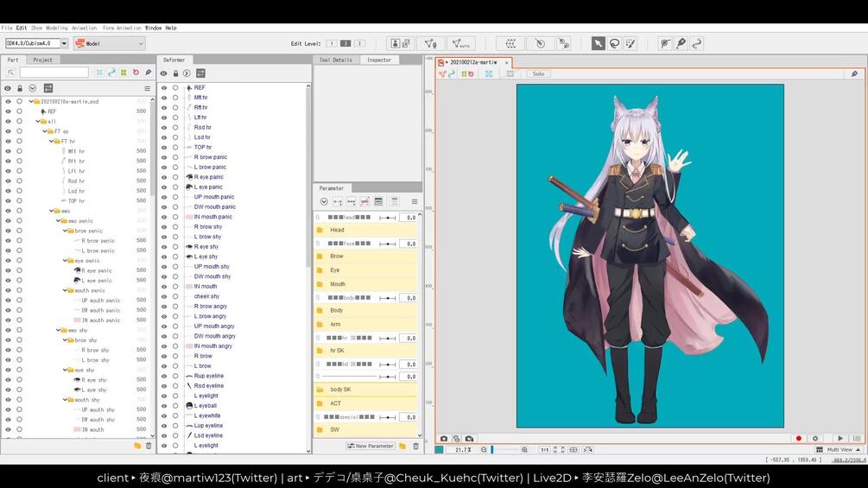This screenshot has width=868, height=488.
Task: Click the pin icon in Part panel
Action: 149,73
